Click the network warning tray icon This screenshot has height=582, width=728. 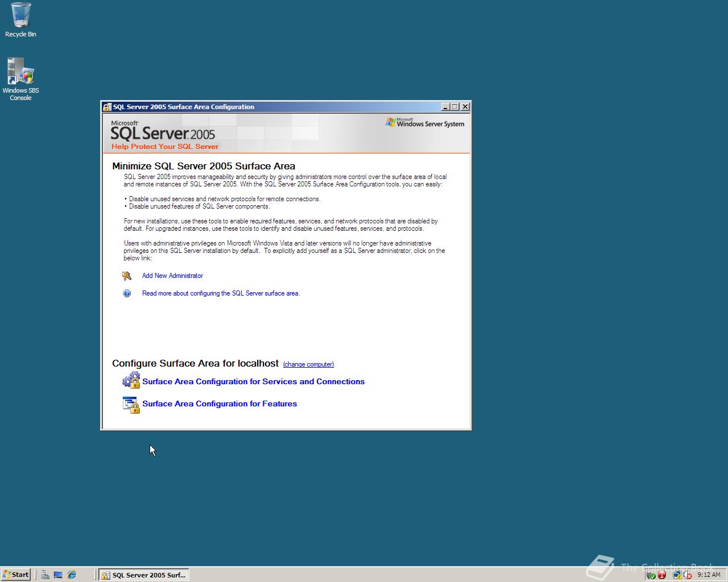(x=677, y=575)
